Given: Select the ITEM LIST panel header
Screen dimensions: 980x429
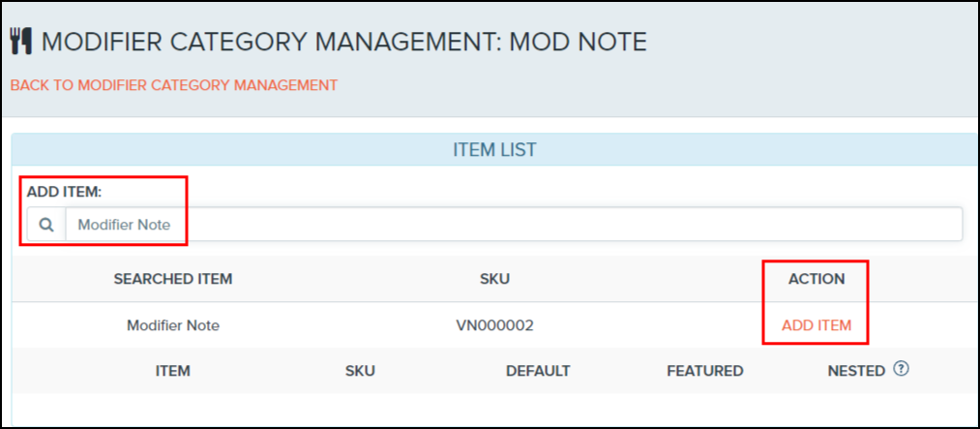Looking at the screenshot, I should 494,149.
